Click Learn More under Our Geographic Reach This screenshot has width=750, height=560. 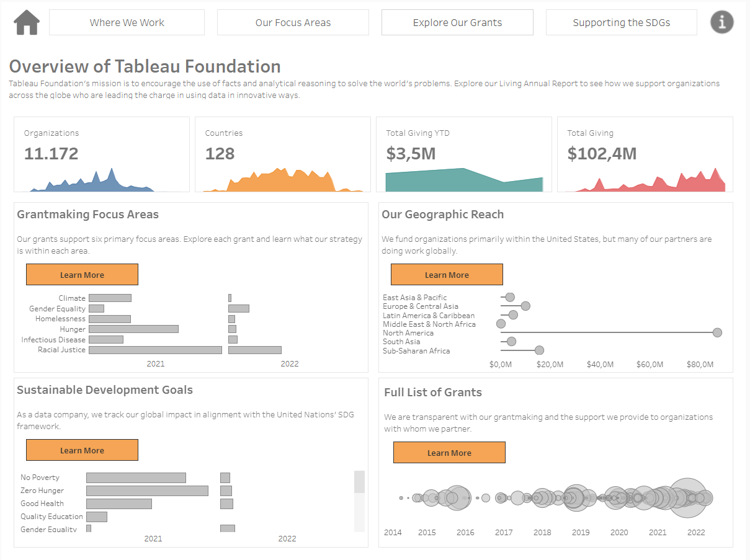(447, 275)
